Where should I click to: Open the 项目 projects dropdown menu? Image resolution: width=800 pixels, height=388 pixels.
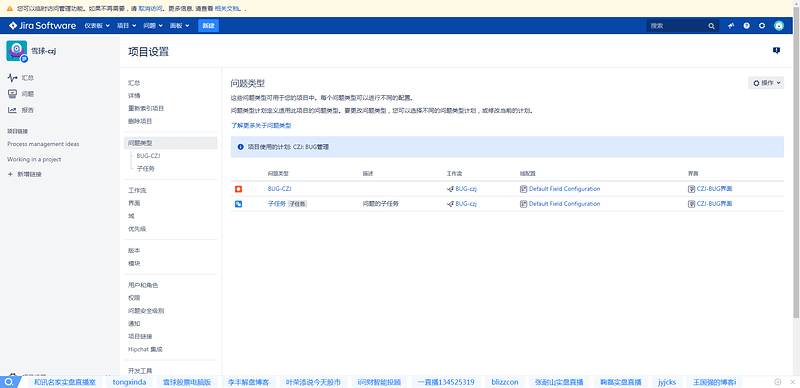coord(127,26)
